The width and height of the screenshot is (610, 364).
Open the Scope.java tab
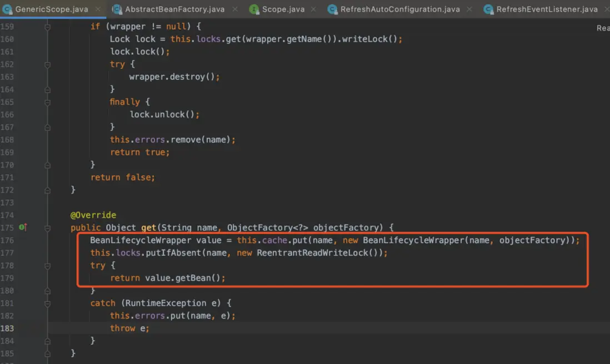pyautogui.click(x=283, y=9)
